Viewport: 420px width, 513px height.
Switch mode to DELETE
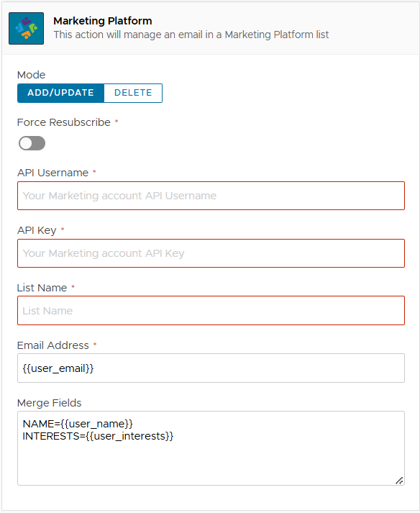[x=133, y=93]
